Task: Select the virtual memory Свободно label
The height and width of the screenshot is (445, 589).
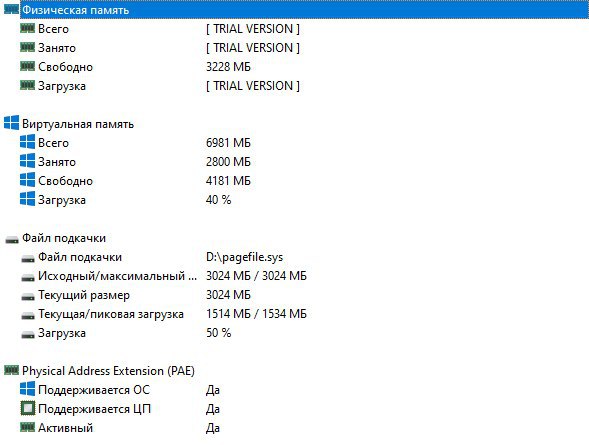Action: click(x=65, y=181)
